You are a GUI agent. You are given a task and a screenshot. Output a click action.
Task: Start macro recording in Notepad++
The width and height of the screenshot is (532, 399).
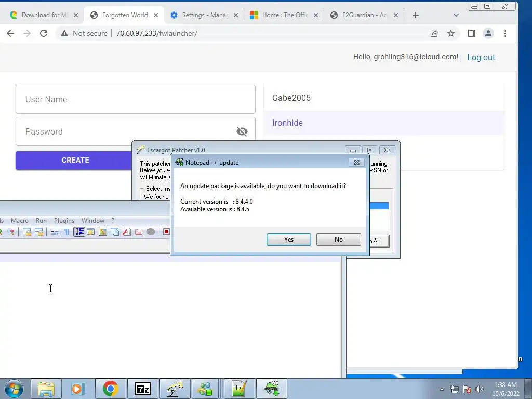tap(166, 232)
